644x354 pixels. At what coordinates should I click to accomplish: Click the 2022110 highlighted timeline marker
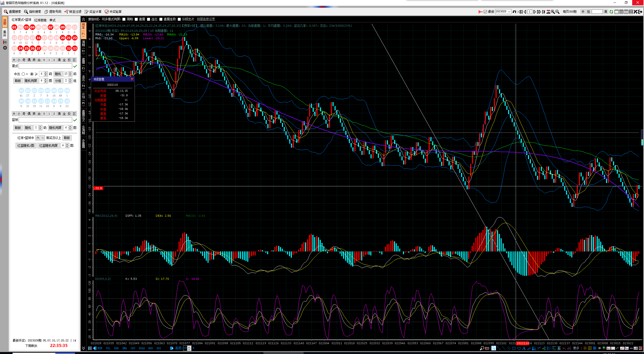pyautogui.click(x=523, y=343)
